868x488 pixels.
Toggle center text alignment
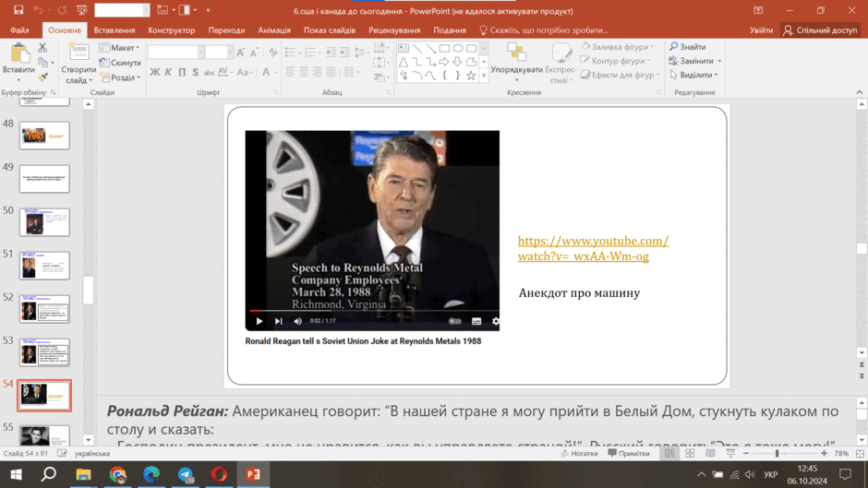click(x=304, y=71)
